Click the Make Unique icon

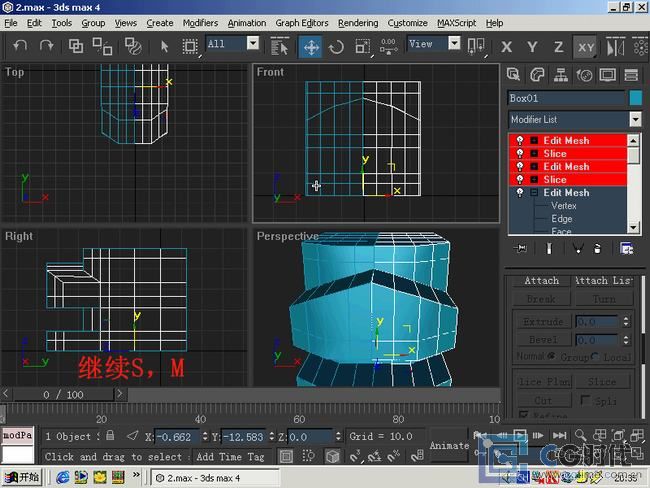[x=577, y=248]
